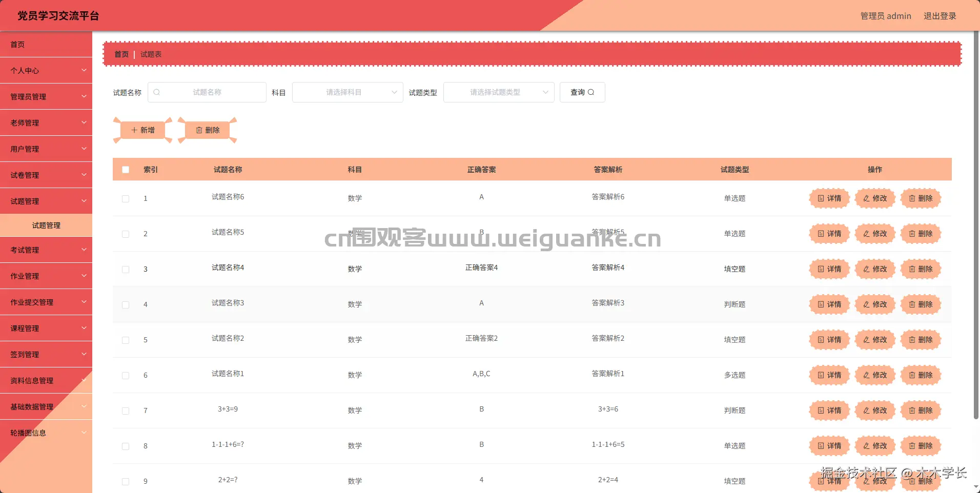
Task: Click the plus icon on the 新增 button
Action: [x=134, y=130]
